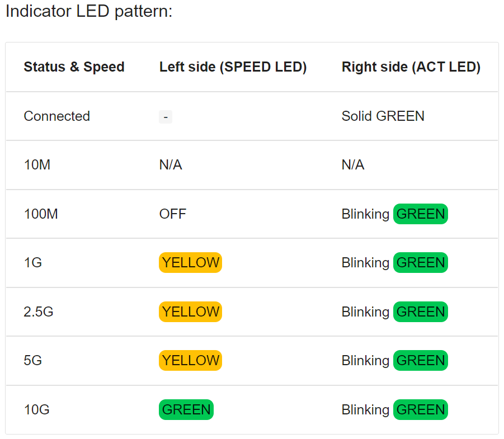Click the '2.5G' speed label
The height and width of the screenshot is (439, 504).
[38, 311]
